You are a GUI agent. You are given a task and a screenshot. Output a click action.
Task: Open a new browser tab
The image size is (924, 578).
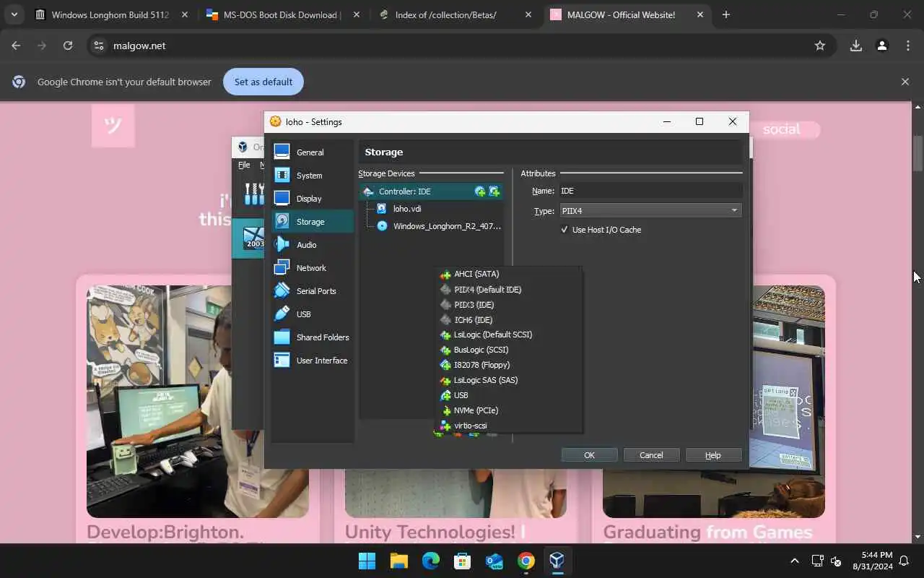[726, 14]
